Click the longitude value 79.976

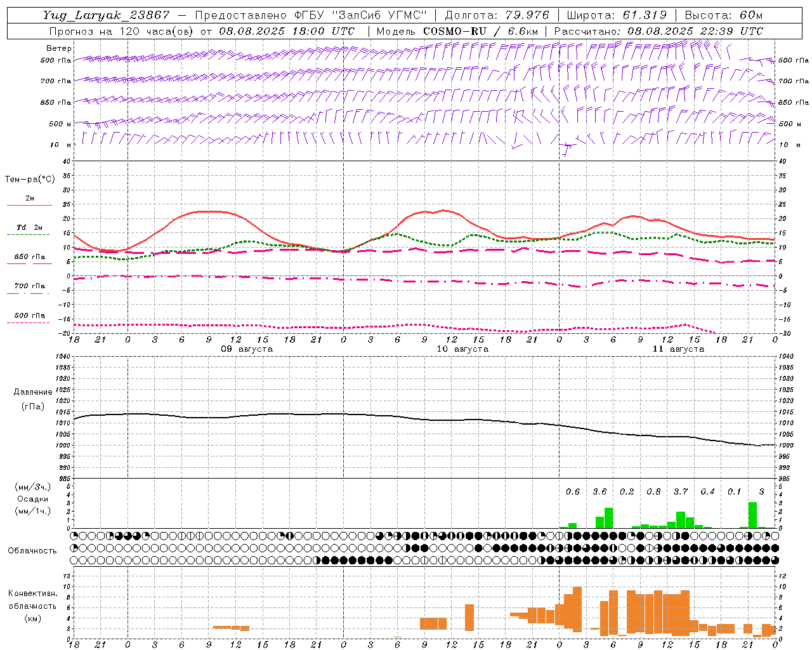click(x=527, y=15)
